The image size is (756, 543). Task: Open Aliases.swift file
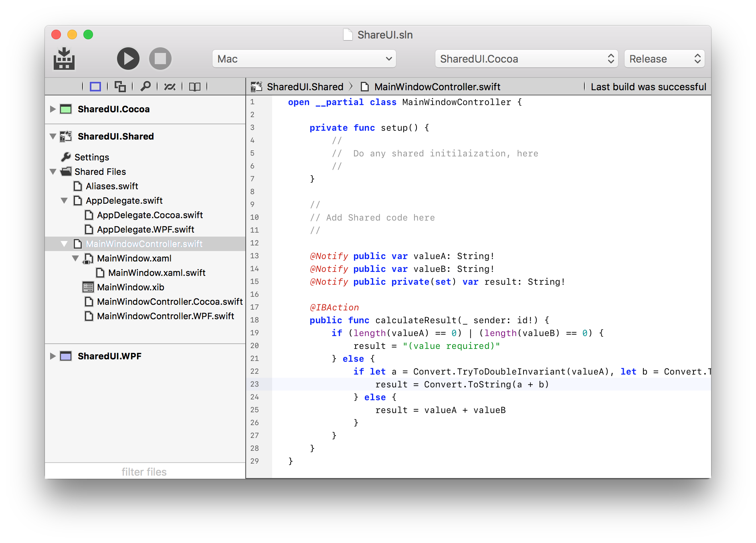coord(112,186)
